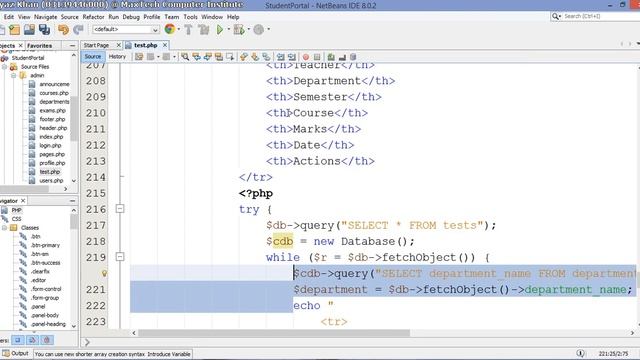
Task: Click Next Bookmark editor icon
Action: coord(255,57)
